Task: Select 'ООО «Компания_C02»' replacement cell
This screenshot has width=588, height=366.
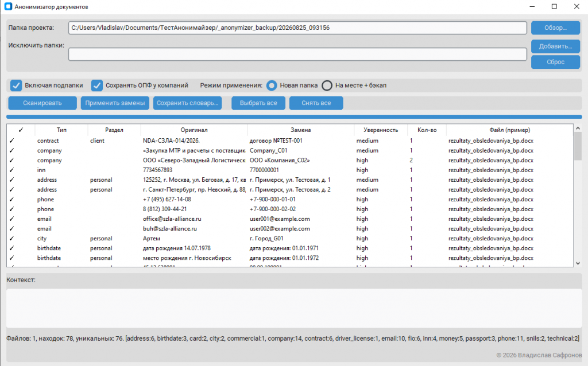Action: point(301,160)
